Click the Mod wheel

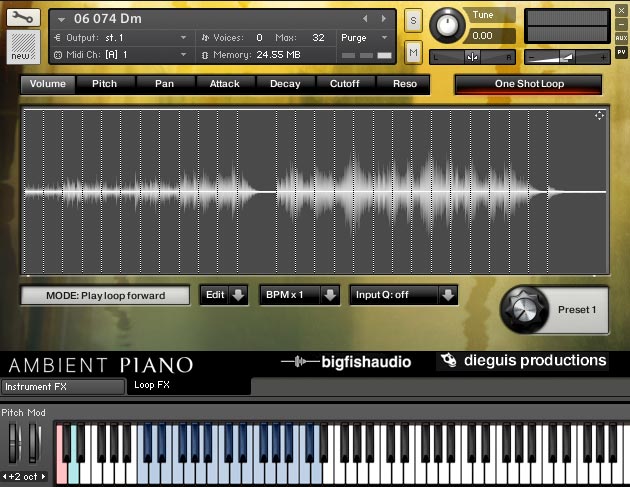pyautogui.click(x=34, y=442)
